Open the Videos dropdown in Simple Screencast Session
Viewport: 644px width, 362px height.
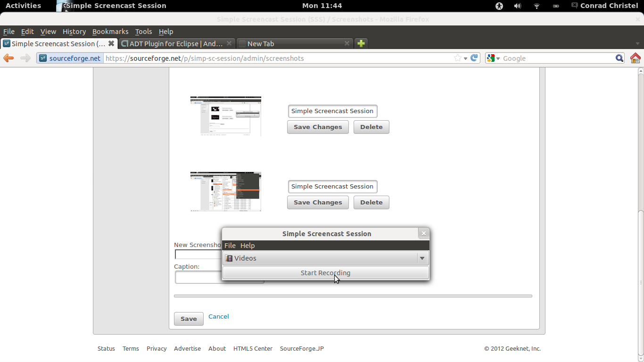point(325,258)
